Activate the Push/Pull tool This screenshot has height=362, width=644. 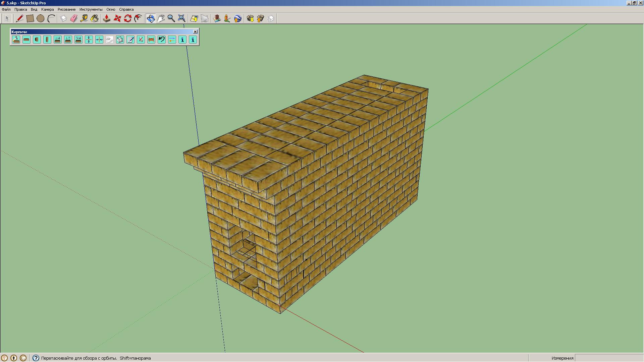(x=107, y=18)
